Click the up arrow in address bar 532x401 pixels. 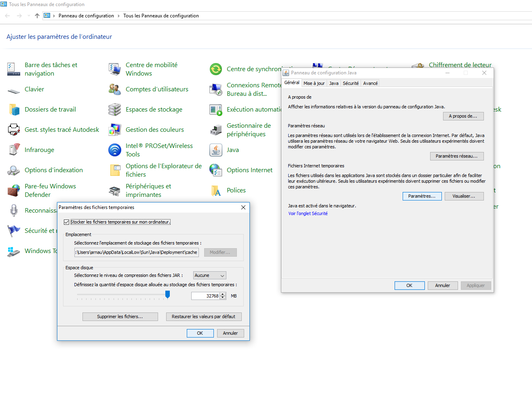37,16
